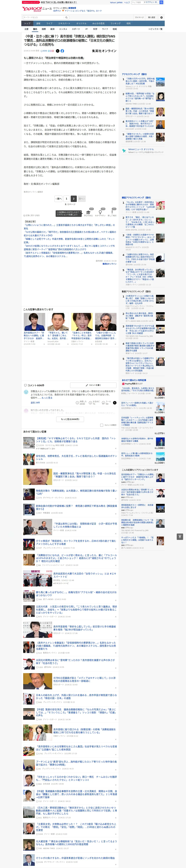Viewport: 186px width, 868px height.
Task: Play the first video ranking thumbnail
Action: 160,299
